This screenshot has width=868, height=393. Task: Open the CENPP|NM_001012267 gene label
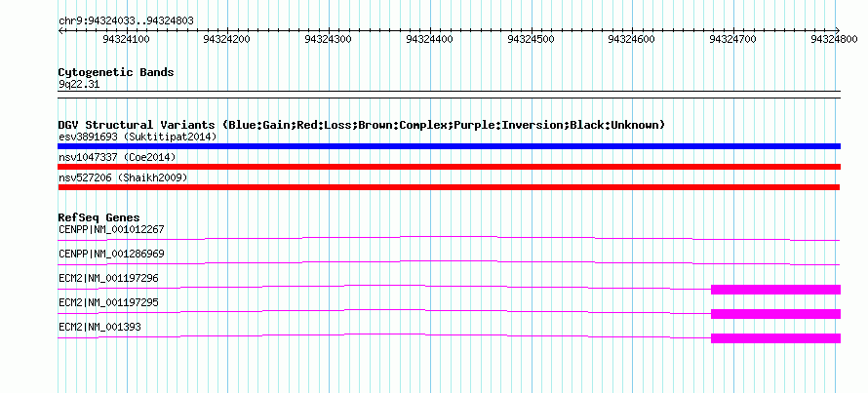point(111,229)
